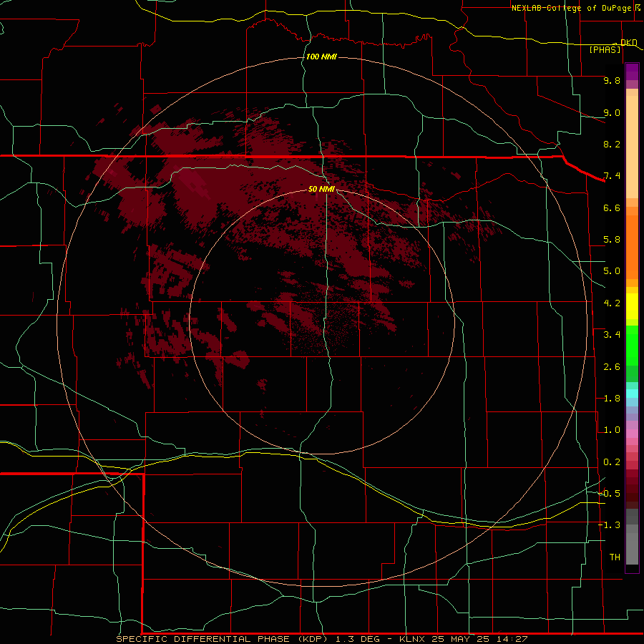Image resolution: width=644 pixels, height=644 pixels.
Task: Click the '0.2' color scale value
Action: pos(612,462)
